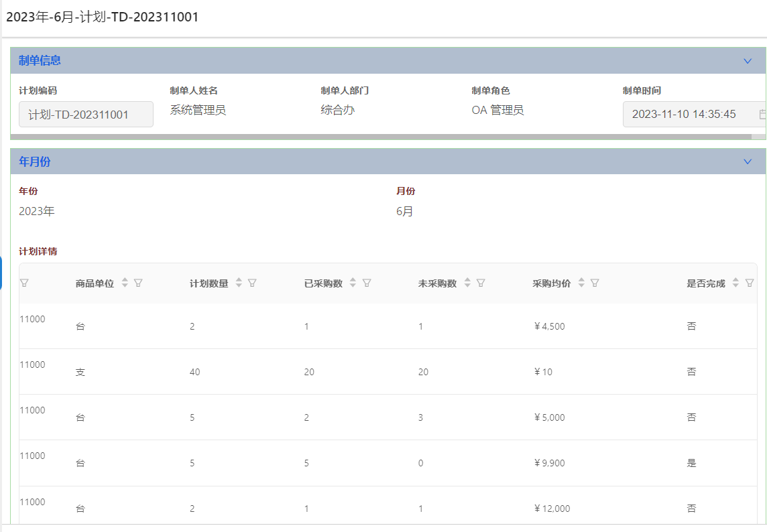Viewport: 767px width, 532px height.
Task: Toggle sort order on 已采购数 column
Action: point(353,283)
